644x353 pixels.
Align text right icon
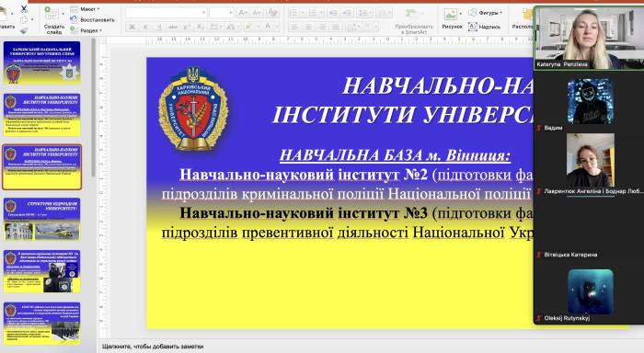(x=322, y=27)
